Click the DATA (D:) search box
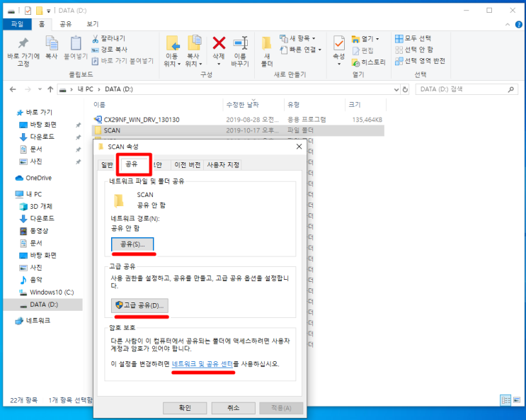 (467, 89)
